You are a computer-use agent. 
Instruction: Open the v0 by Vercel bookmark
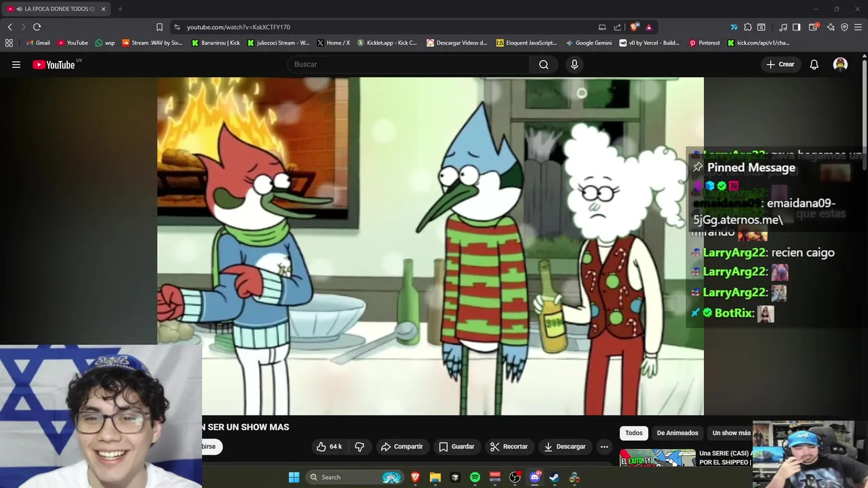click(650, 43)
